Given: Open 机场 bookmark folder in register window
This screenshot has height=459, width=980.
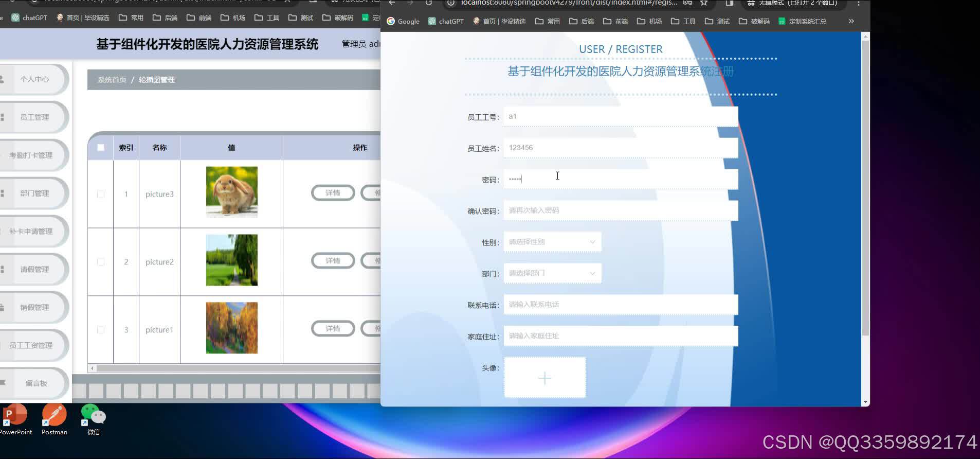Looking at the screenshot, I should tap(649, 21).
